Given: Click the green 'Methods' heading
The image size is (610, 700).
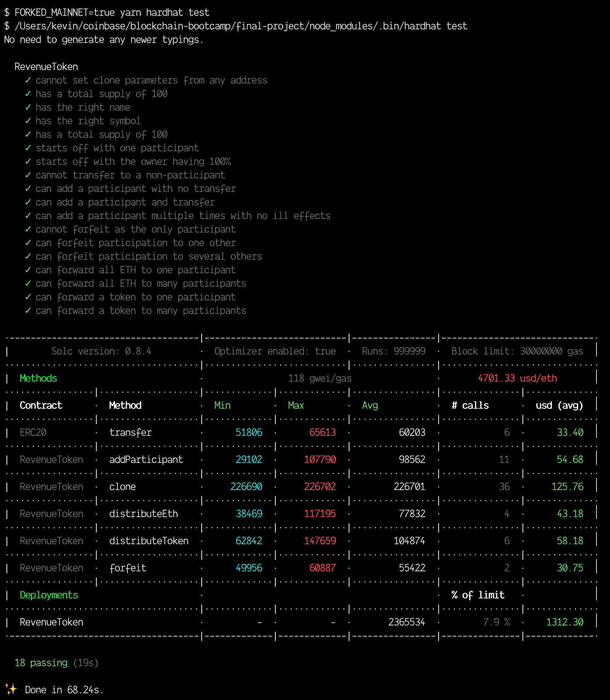Looking at the screenshot, I should (38, 378).
